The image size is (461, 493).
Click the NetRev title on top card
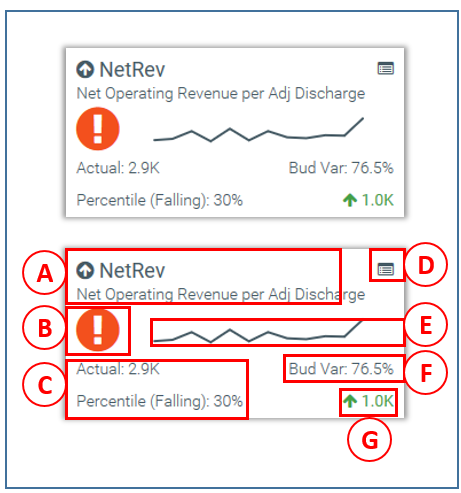[132, 70]
